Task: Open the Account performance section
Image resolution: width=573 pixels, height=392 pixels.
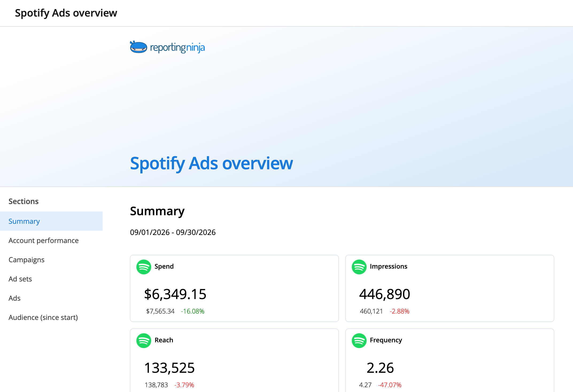Action: tap(51, 240)
